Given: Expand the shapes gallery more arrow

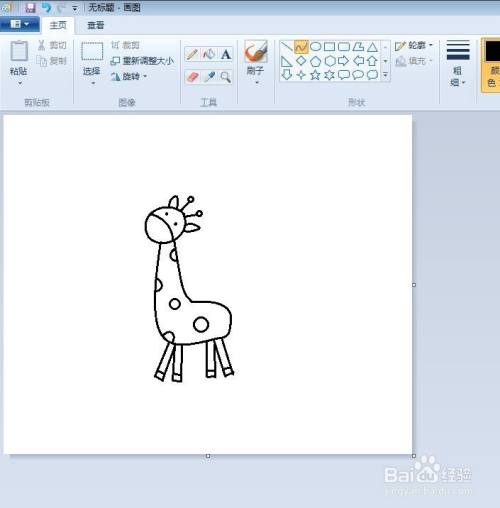Looking at the screenshot, I should click(x=385, y=75).
